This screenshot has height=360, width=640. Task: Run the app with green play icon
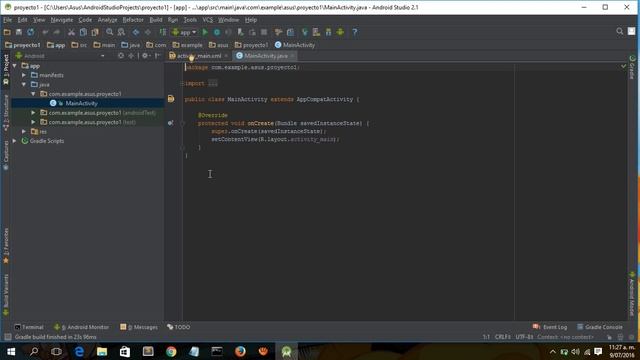pos(205,32)
